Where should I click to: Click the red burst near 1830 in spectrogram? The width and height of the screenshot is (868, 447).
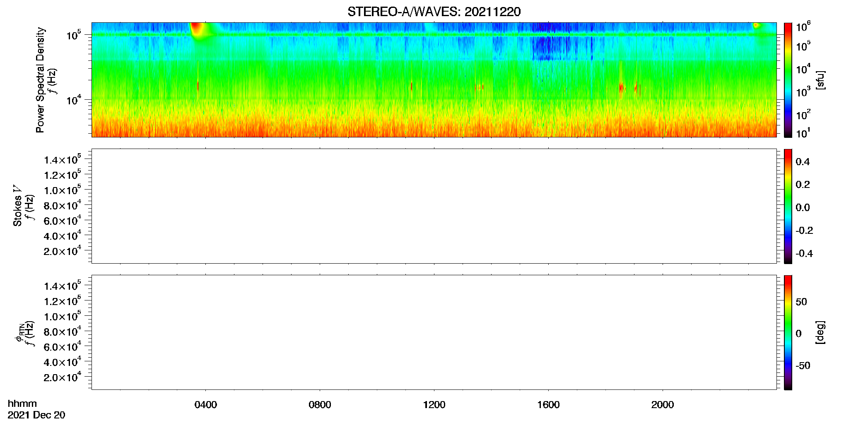coord(621,87)
